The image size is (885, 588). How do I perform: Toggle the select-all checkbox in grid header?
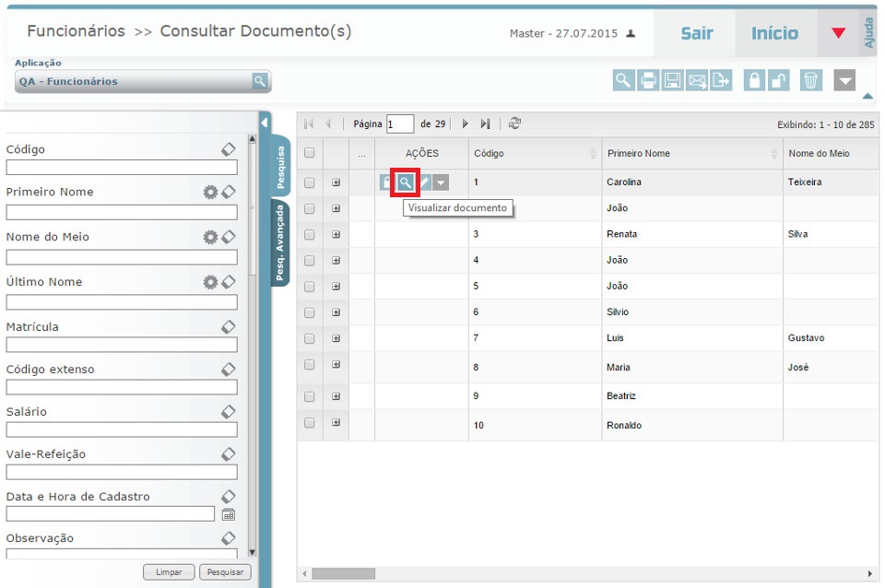[x=310, y=153]
